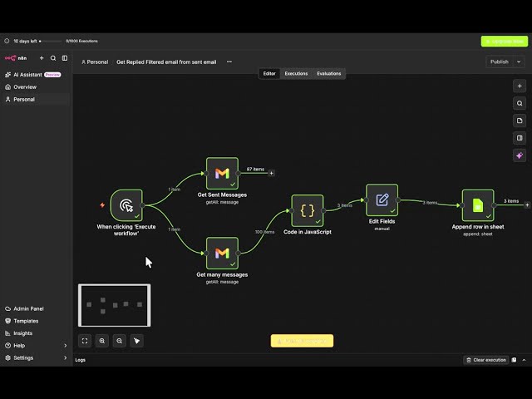Zoom in on the canvas
This screenshot has width=532, height=399.
(x=102, y=341)
